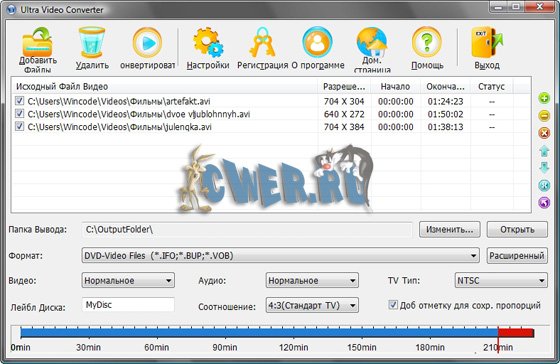Start conversion with the play icon

pos(147,43)
